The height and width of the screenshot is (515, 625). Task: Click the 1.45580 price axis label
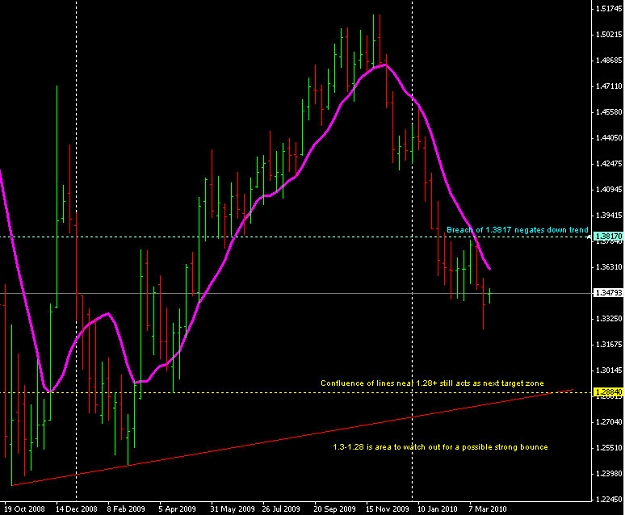(x=609, y=112)
